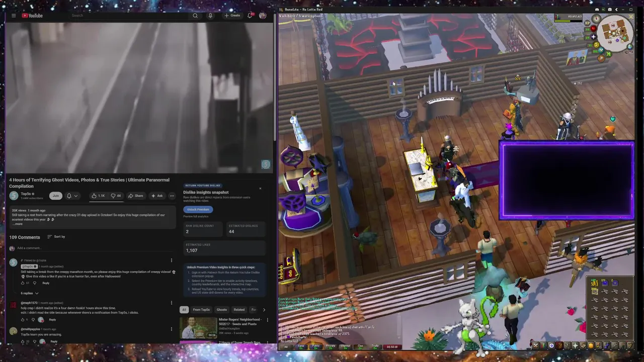Click the YouTube search magnifier button
Image resolution: width=644 pixels, height=362 pixels.
[x=195, y=16]
